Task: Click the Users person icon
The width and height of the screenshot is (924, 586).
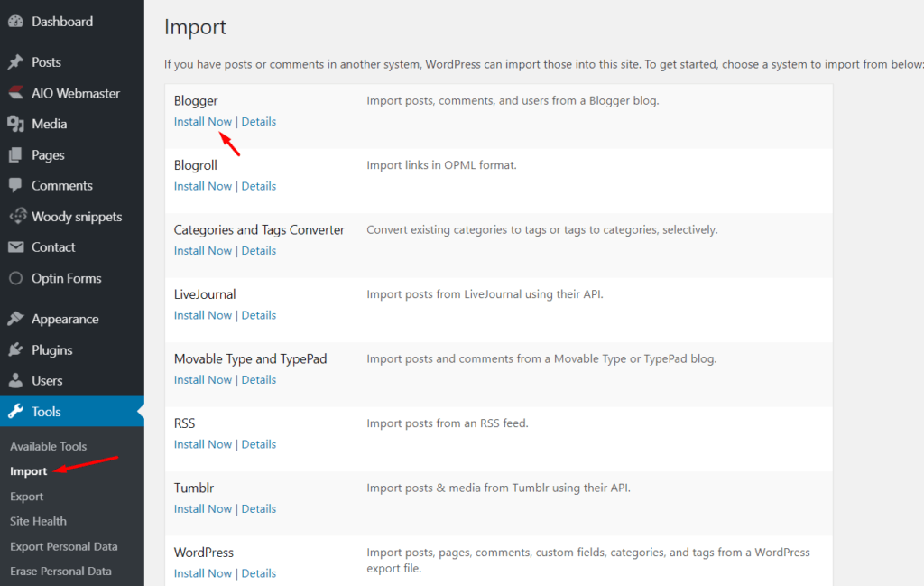Action: (x=15, y=381)
